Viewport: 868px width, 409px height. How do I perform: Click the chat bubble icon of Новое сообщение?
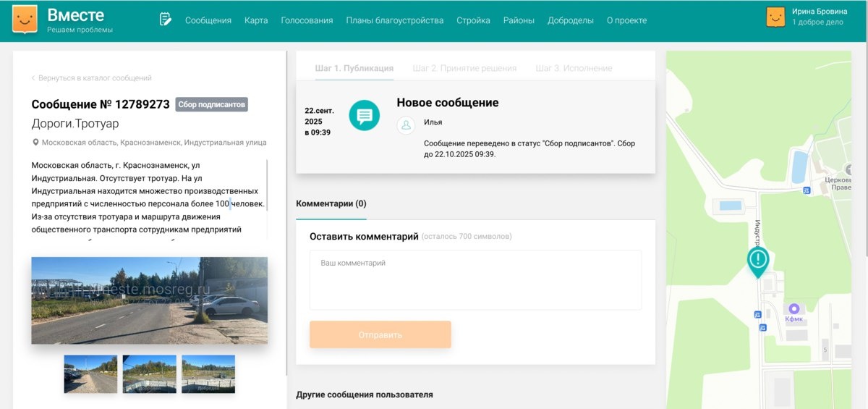pyautogui.click(x=365, y=115)
